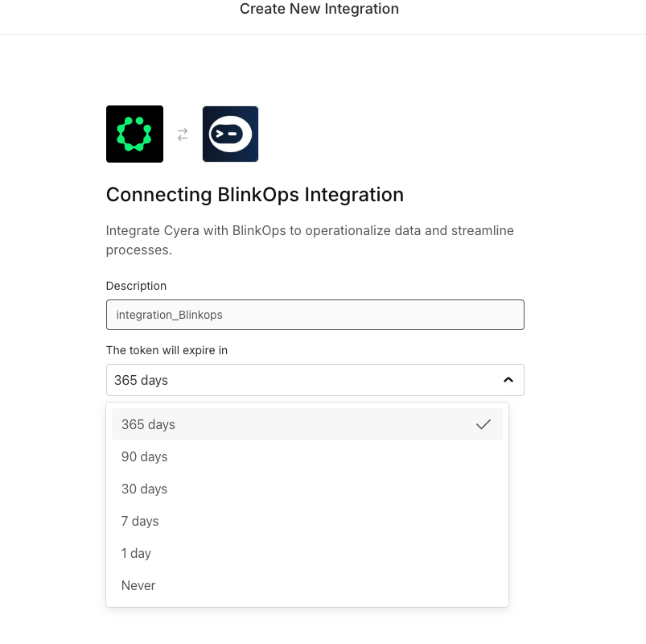Image resolution: width=646 pixels, height=644 pixels.
Task: Click the Description field label
Action: tap(137, 286)
